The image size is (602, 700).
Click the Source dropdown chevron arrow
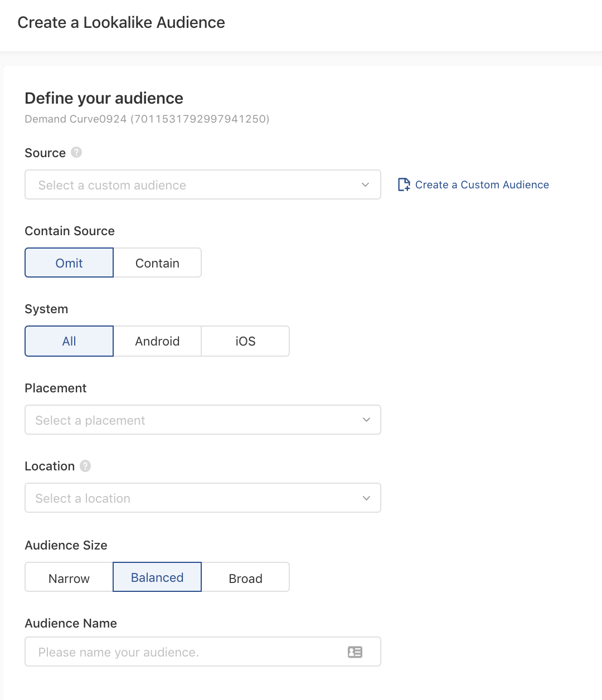tap(366, 185)
